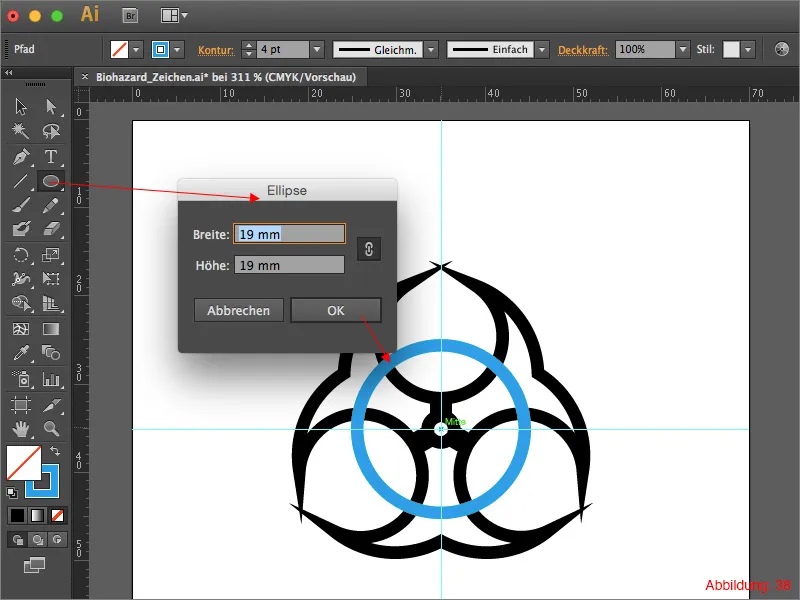Select the Selection tool (black arrow)
This screenshot has height=600, width=800.
point(21,107)
